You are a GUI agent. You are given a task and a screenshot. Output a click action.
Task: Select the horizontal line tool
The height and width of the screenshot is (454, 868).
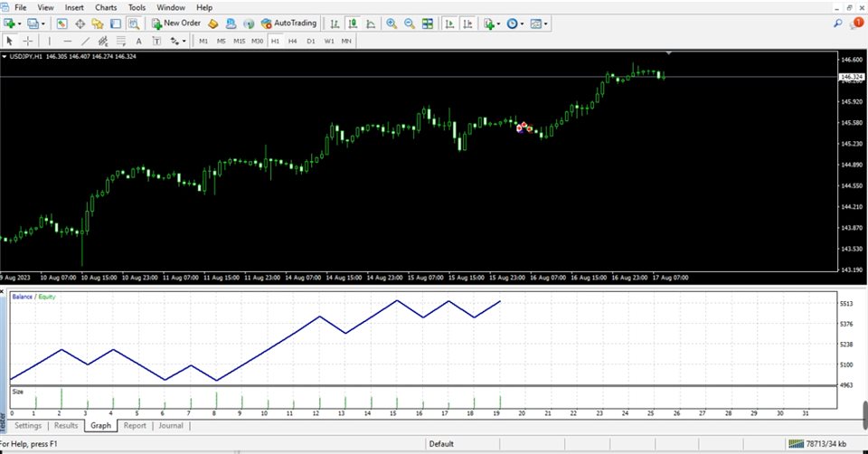68,41
